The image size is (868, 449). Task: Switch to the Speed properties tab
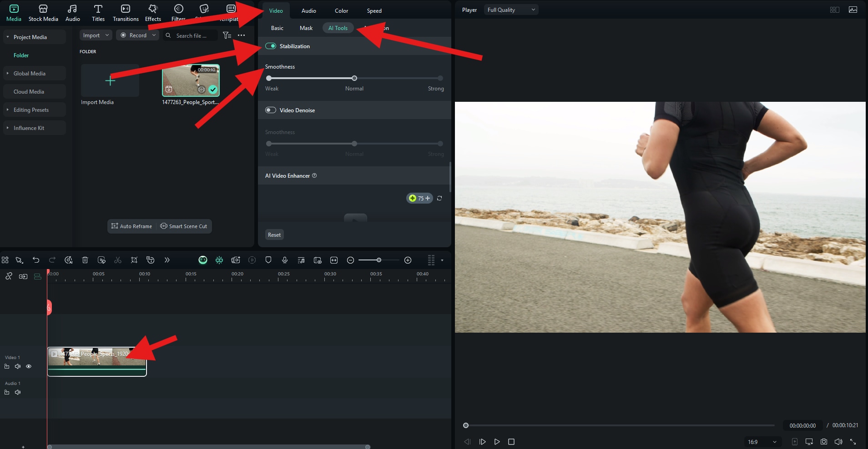(374, 10)
